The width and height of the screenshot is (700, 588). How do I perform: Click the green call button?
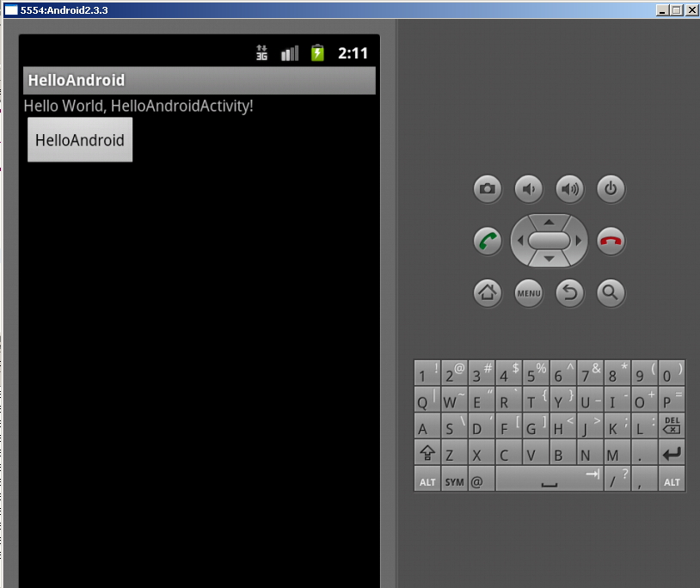click(487, 241)
